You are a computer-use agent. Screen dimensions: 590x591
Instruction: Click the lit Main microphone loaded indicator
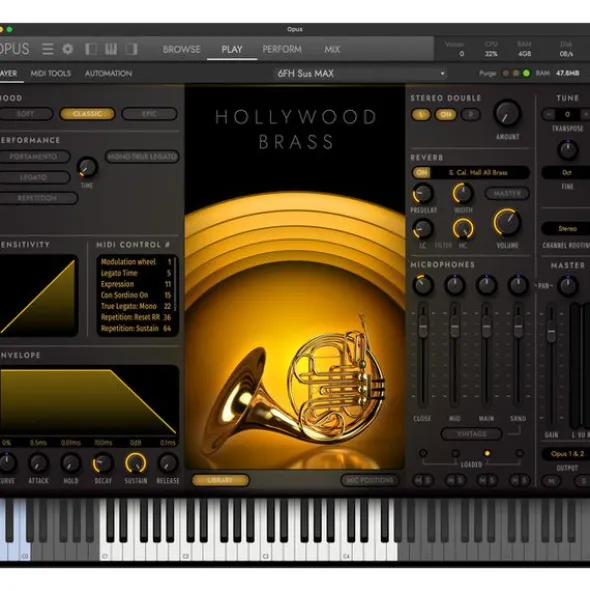[x=487, y=453]
